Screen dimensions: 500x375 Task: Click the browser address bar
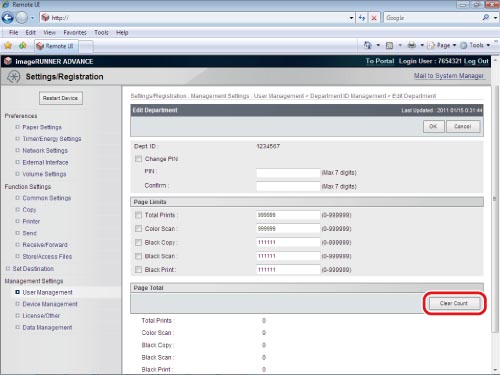tap(197, 18)
